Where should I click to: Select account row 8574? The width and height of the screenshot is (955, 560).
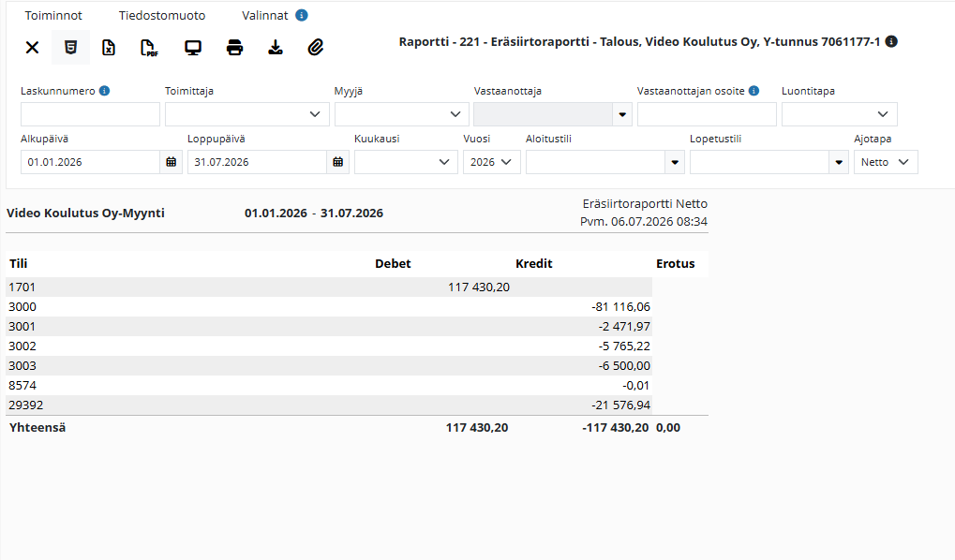point(329,385)
